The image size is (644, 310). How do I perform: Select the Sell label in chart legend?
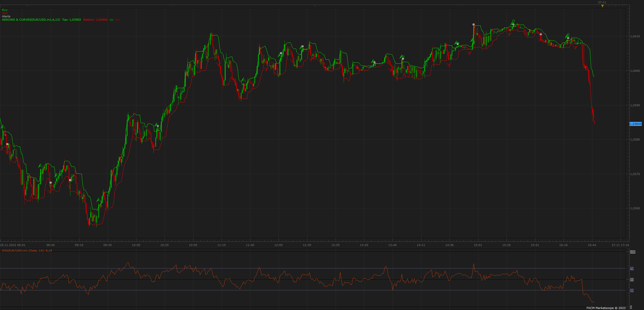5,13
